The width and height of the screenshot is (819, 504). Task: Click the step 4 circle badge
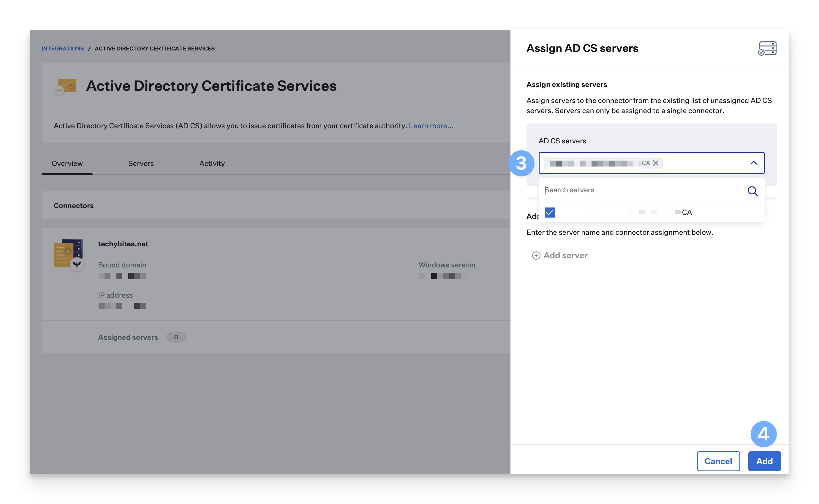(763, 434)
